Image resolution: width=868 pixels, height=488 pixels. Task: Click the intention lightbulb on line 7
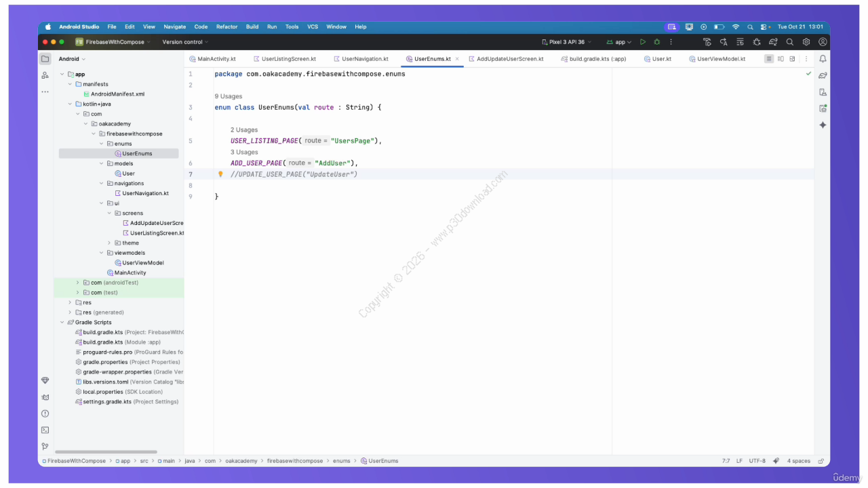pos(220,174)
